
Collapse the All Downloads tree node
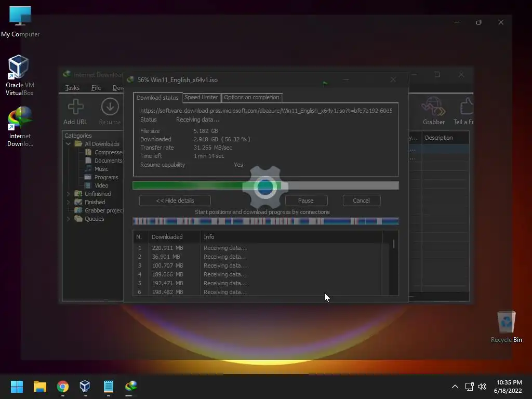[x=69, y=144]
